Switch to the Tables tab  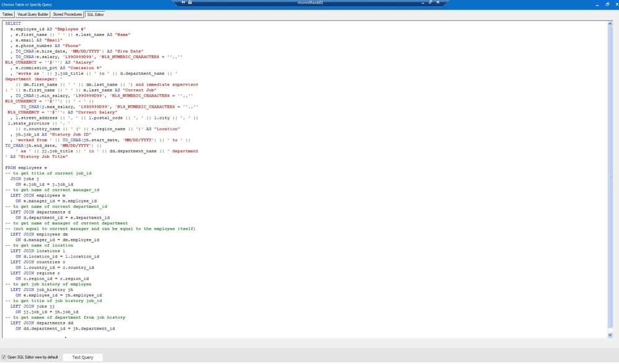tap(8, 14)
